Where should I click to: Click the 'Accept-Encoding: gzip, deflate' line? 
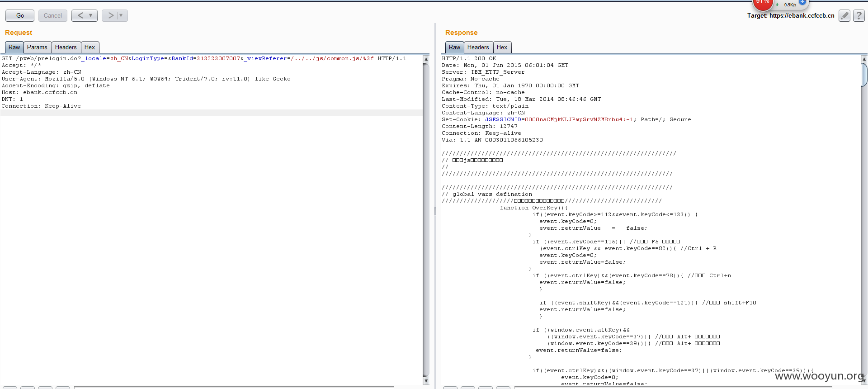click(56, 85)
